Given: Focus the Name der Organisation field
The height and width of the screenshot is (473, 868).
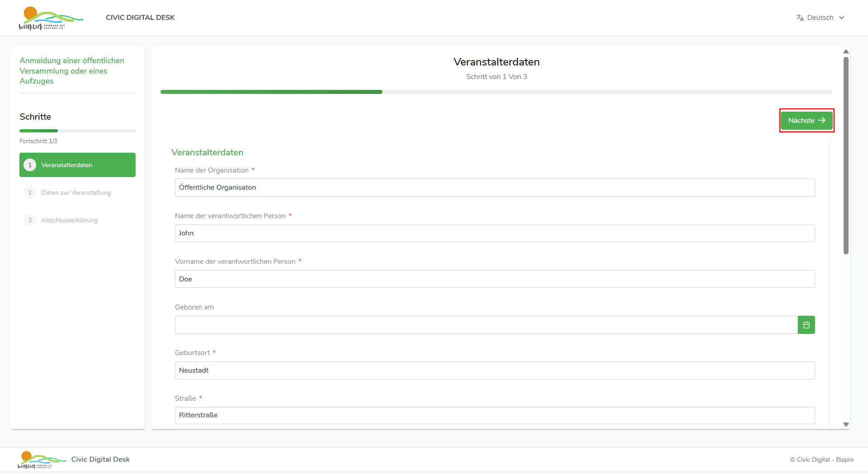Looking at the screenshot, I should tap(495, 187).
